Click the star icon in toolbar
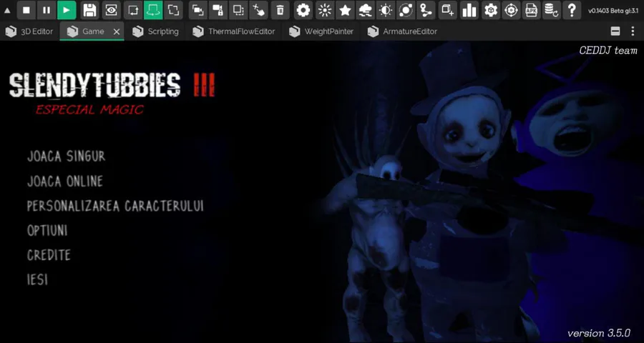The image size is (644, 343). (x=345, y=10)
